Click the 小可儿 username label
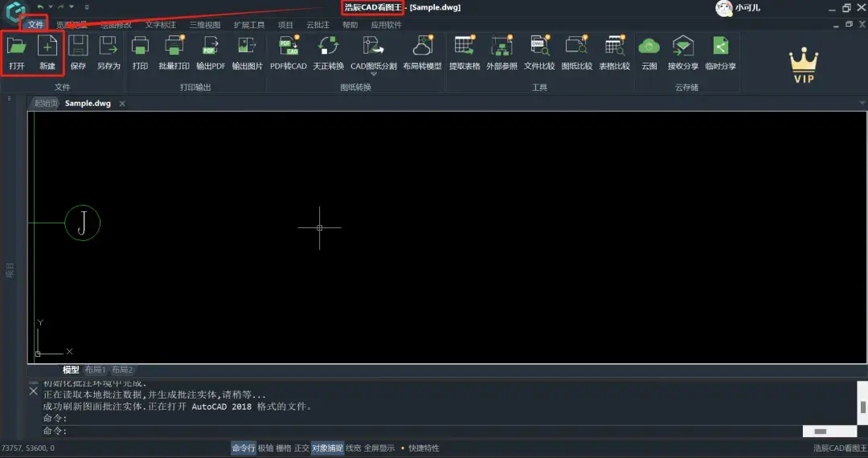868x458 pixels. point(747,8)
